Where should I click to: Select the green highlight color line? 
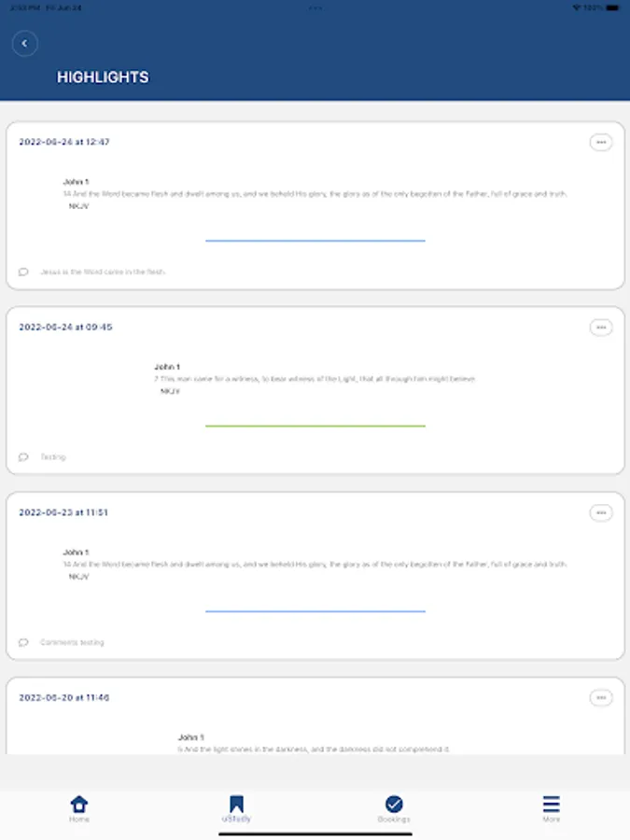coord(315,426)
